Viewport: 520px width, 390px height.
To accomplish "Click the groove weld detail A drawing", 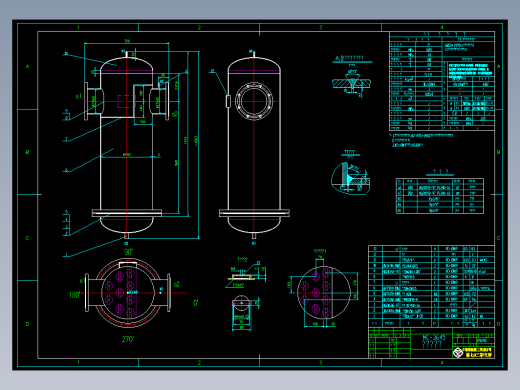I will pos(352,83).
